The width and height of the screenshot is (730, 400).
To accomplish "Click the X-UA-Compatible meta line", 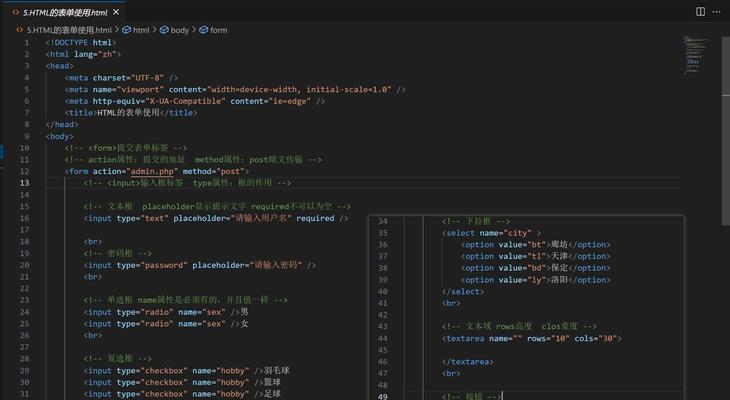I will click(195, 101).
